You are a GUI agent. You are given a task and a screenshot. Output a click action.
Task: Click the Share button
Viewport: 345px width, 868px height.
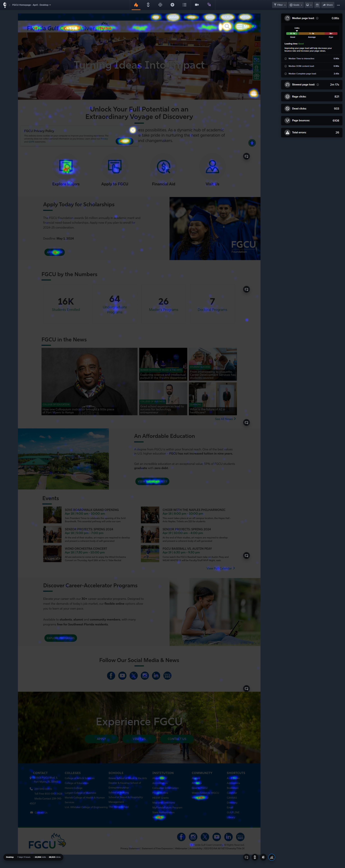tap(328, 5)
